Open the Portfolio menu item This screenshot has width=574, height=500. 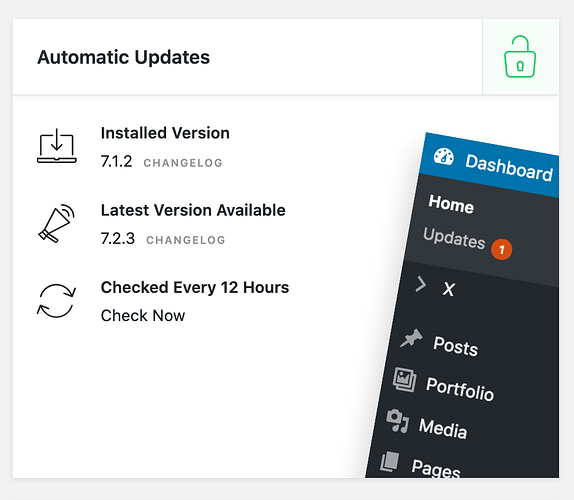pyautogui.click(x=460, y=389)
